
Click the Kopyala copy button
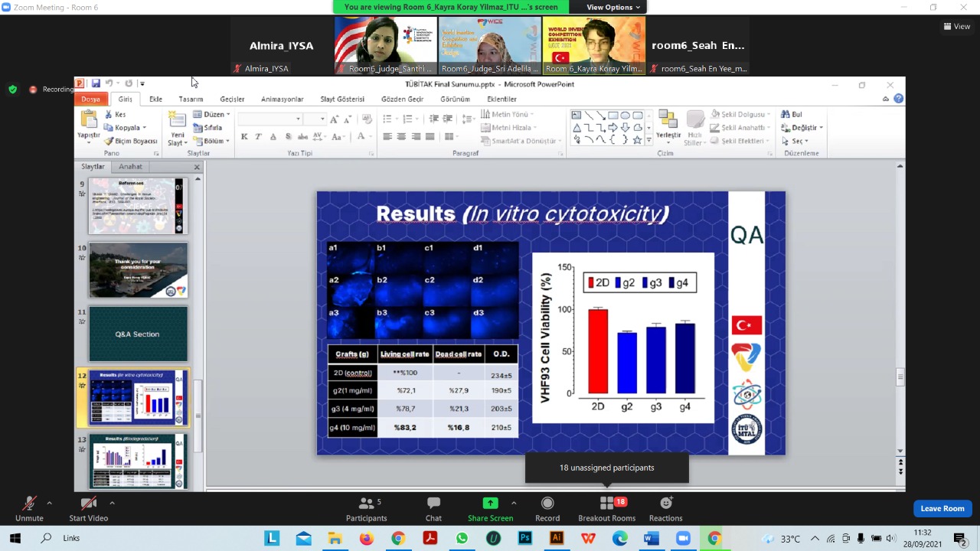coord(127,128)
